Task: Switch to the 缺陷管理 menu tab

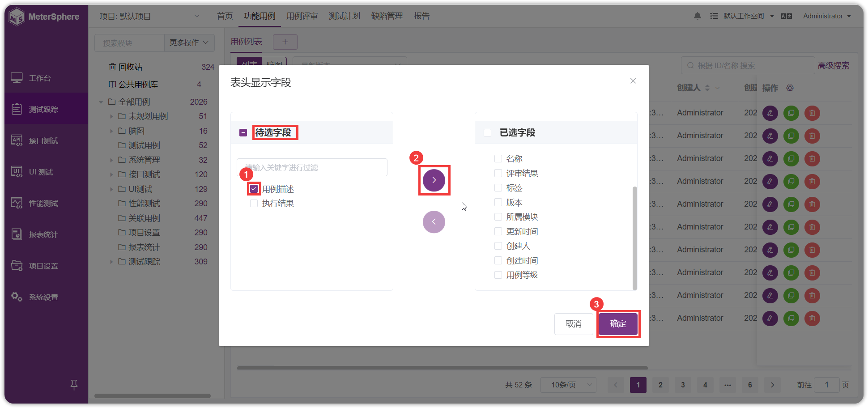Action: pos(387,16)
